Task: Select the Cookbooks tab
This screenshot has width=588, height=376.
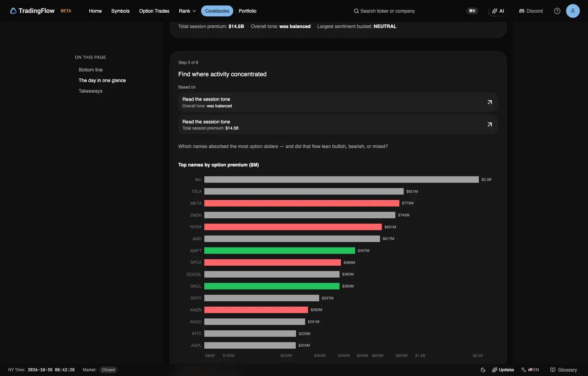Action: point(217,11)
